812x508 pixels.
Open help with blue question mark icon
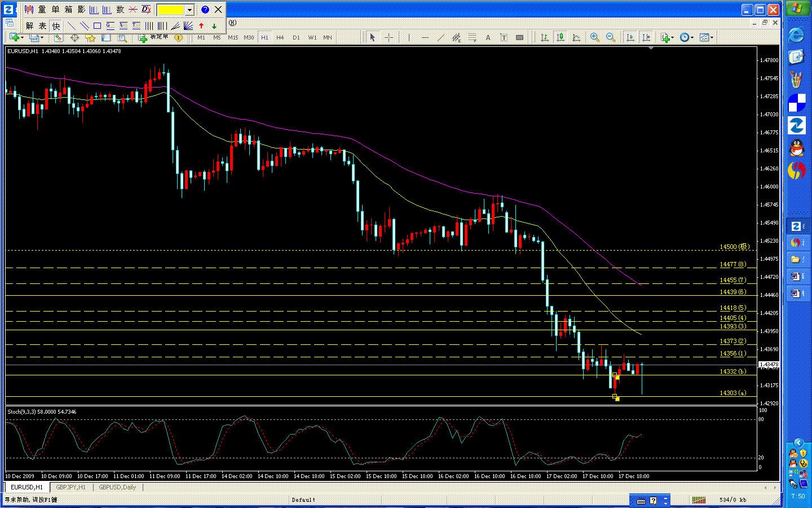pos(205,10)
